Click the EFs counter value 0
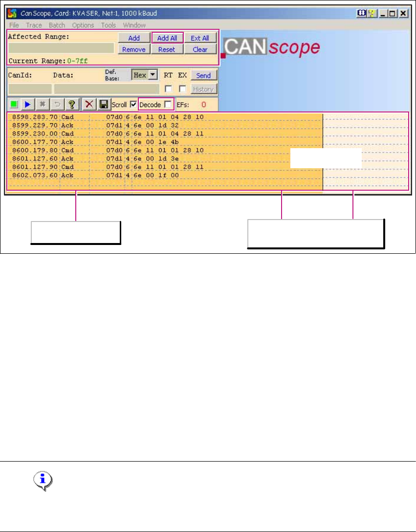This screenshot has width=416, height=532. tap(203, 105)
